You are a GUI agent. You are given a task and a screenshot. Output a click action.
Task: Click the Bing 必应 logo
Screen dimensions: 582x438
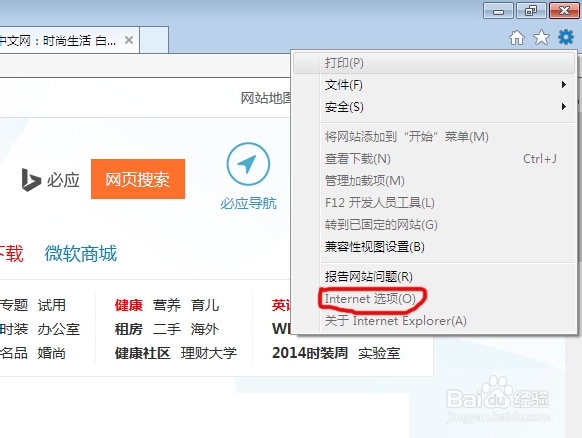[x=50, y=180]
